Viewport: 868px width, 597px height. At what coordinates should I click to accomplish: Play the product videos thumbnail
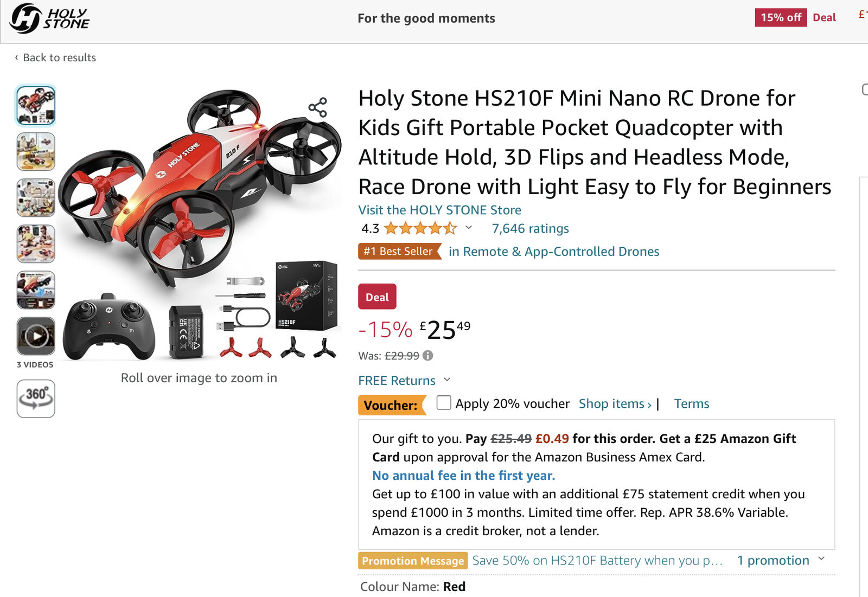point(36,336)
